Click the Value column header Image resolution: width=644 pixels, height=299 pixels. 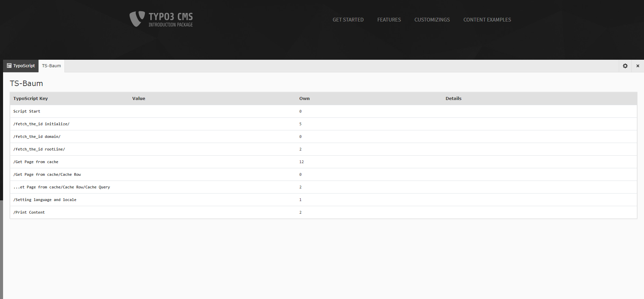click(139, 98)
